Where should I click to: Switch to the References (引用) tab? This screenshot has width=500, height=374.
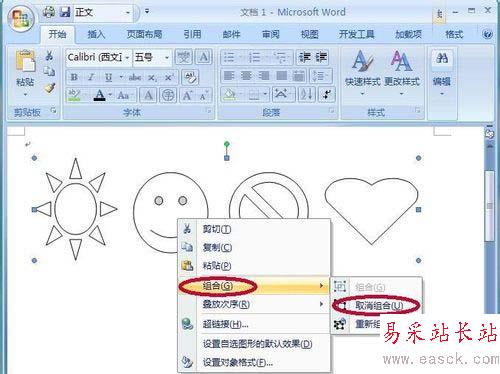(192, 34)
